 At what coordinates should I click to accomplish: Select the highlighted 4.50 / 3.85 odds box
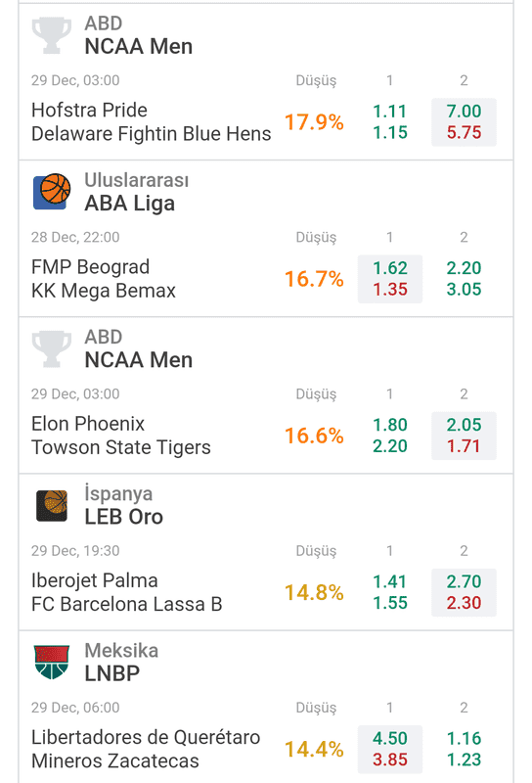(x=390, y=749)
